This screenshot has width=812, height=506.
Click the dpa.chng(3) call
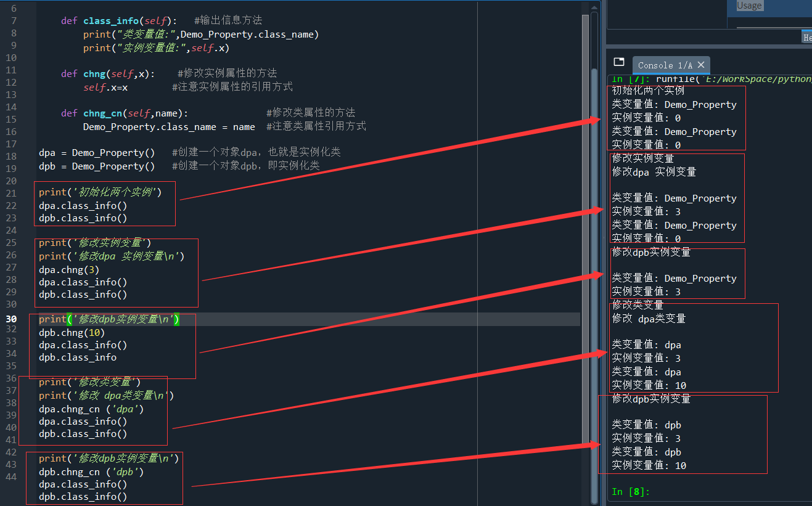click(x=69, y=269)
